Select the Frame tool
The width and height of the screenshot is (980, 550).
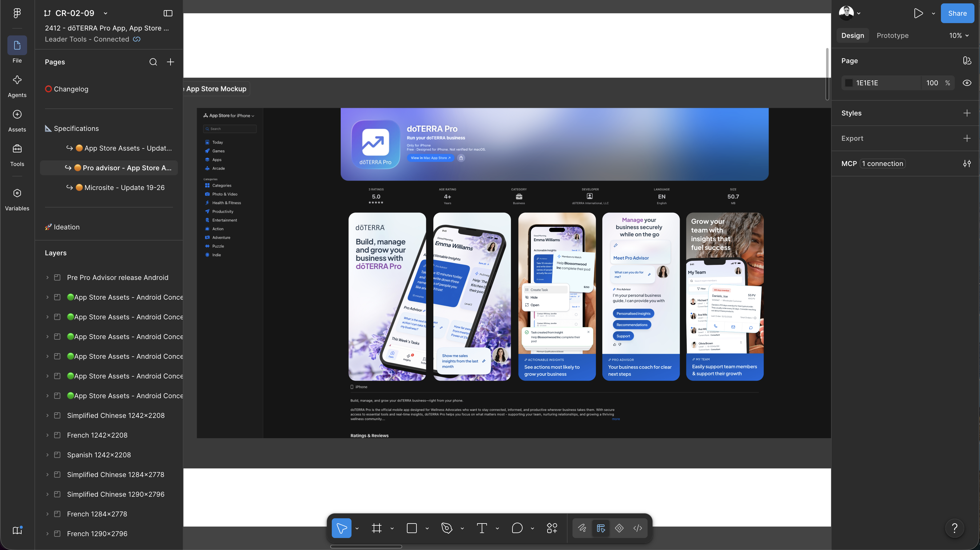tap(377, 528)
